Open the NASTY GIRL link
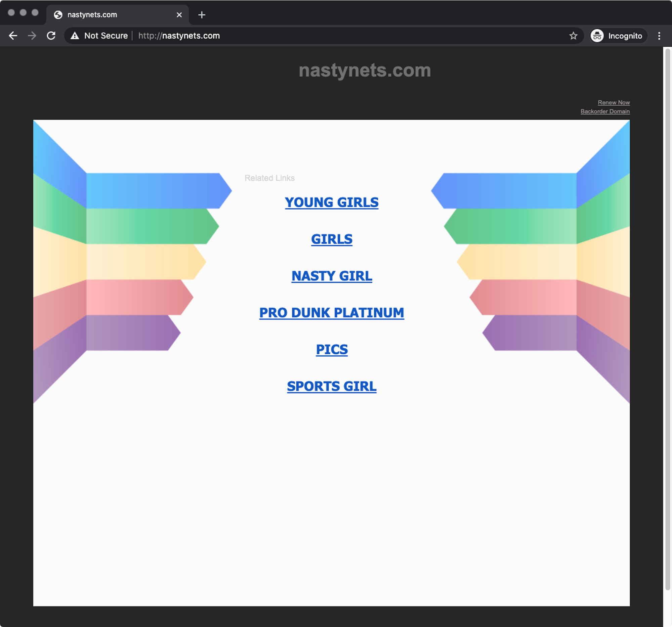This screenshot has height=627, width=672. point(331,276)
